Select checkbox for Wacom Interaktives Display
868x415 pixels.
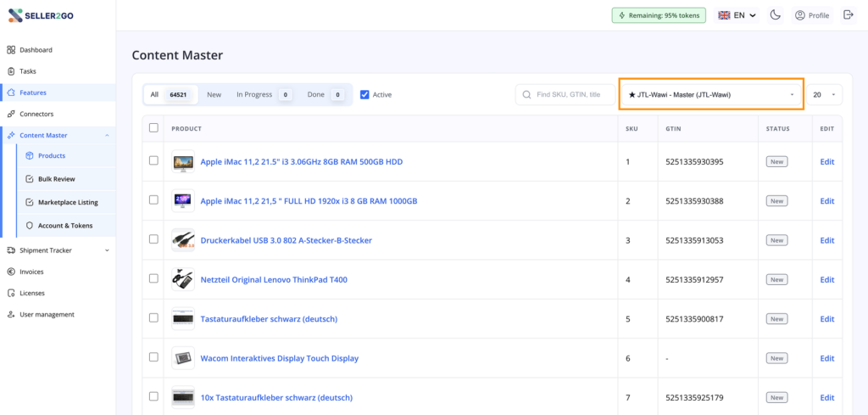coord(154,357)
